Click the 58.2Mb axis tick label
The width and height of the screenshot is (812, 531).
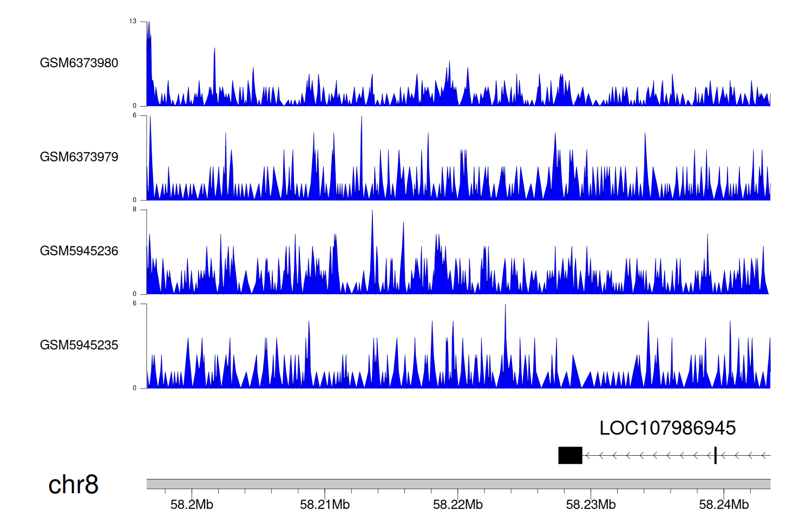pyautogui.click(x=192, y=505)
